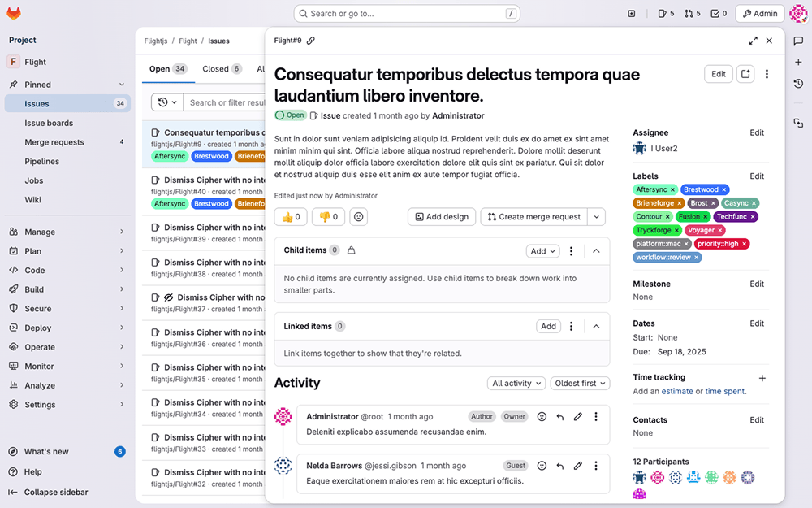Remove the Aftersync label from issue
Image resolution: width=812 pixels, height=508 pixels.
click(673, 190)
